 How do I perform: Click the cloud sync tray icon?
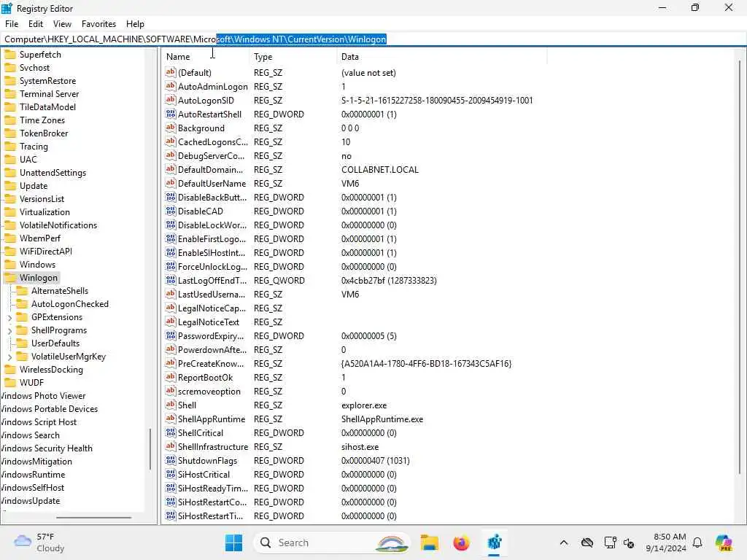tap(587, 542)
